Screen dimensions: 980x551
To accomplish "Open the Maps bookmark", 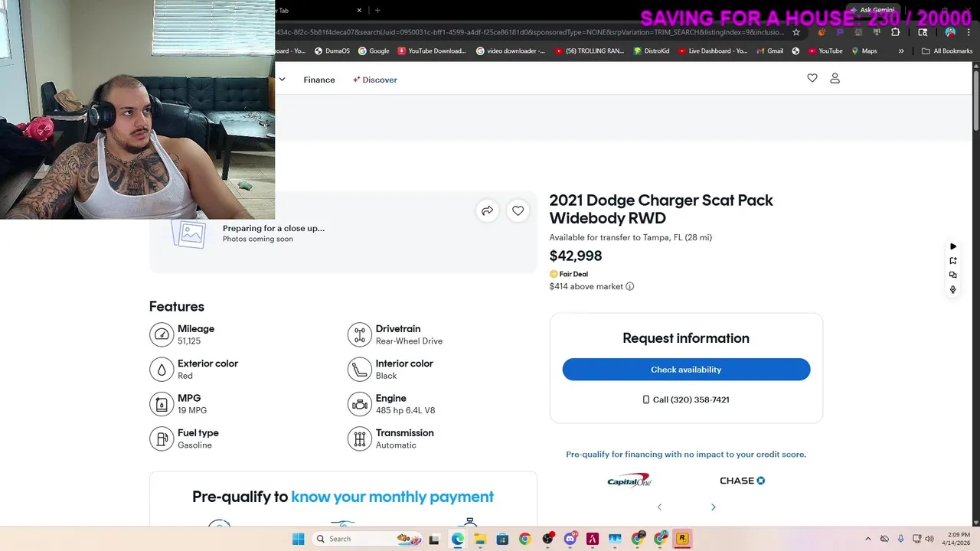I will 864,51.
